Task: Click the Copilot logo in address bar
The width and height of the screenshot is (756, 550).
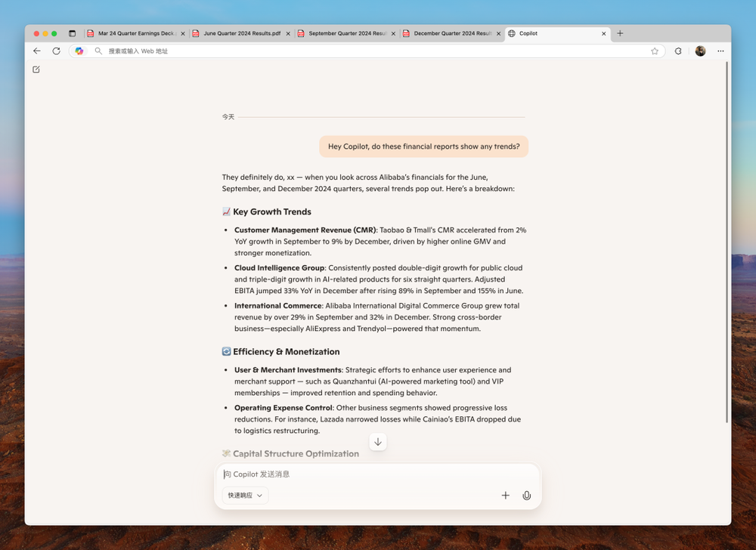Action: coord(79,51)
